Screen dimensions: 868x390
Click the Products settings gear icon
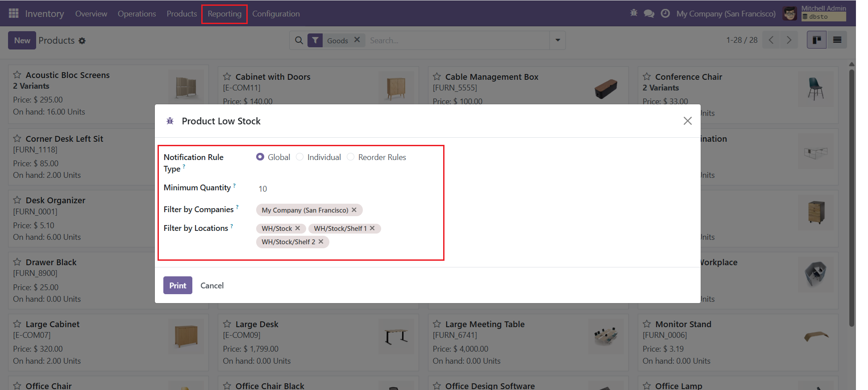click(x=82, y=41)
